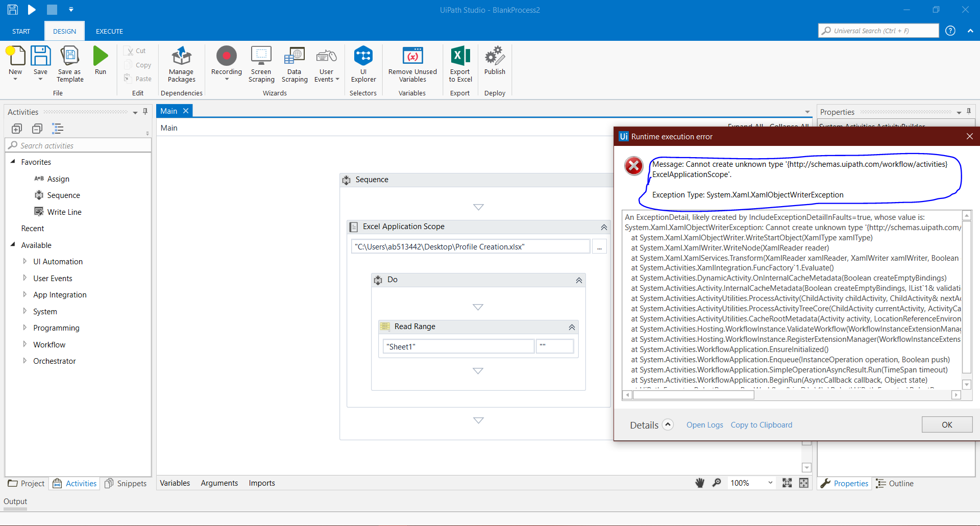
Task: Click the Open Logs link
Action: pyautogui.click(x=704, y=424)
